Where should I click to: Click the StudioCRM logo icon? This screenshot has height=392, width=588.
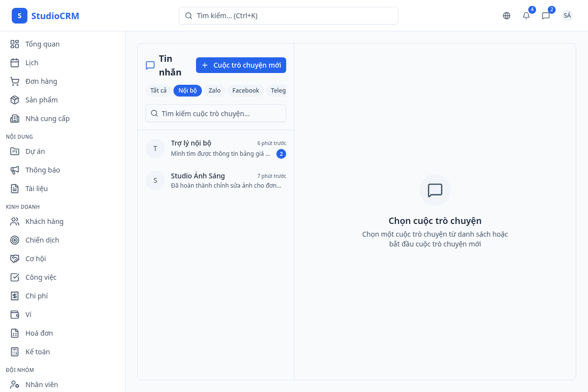coord(20,16)
